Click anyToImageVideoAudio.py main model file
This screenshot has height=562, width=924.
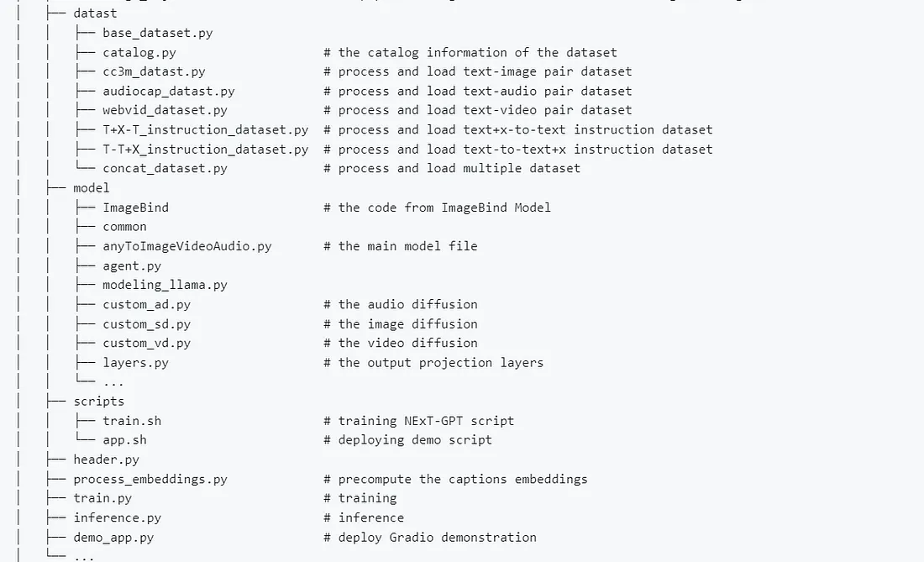pos(186,246)
